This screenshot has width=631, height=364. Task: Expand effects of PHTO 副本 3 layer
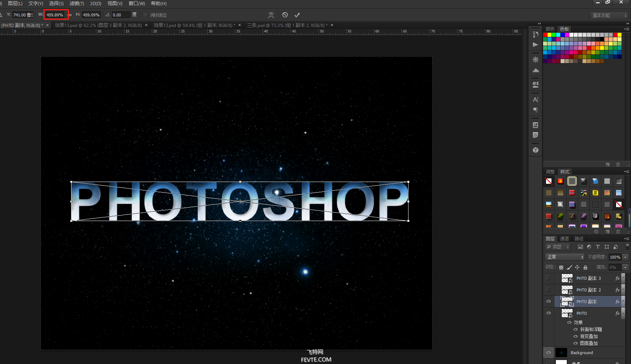tap(623, 278)
